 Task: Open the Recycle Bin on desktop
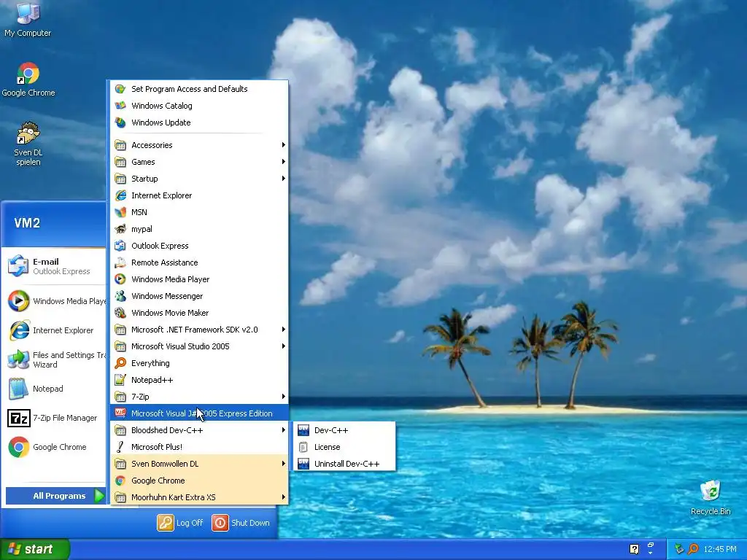(711, 497)
